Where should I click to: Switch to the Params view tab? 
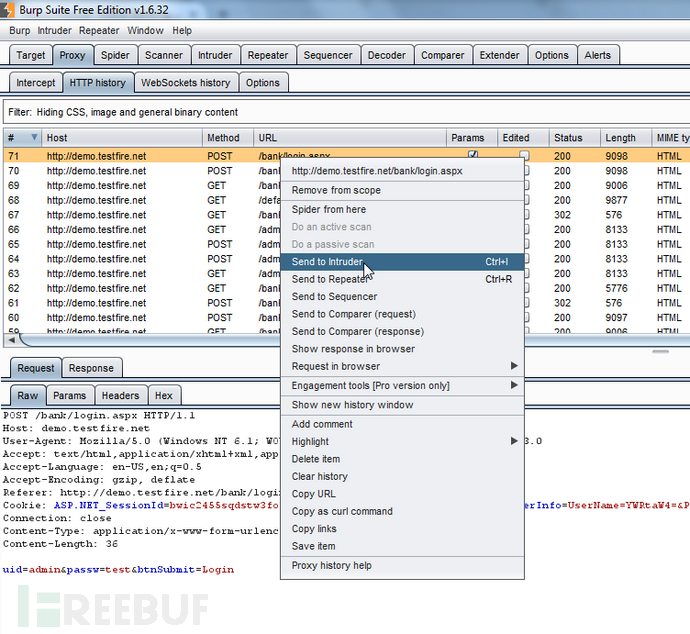point(70,396)
